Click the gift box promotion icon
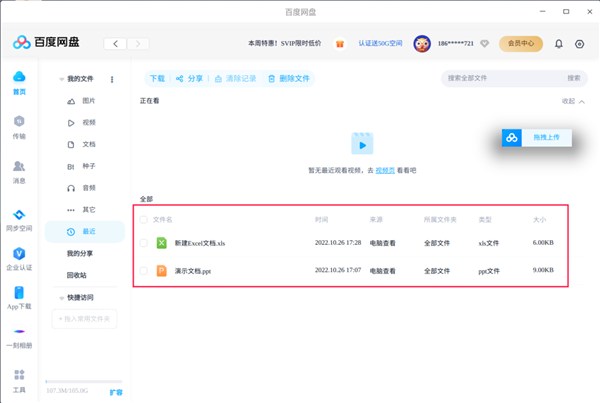 pos(340,44)
